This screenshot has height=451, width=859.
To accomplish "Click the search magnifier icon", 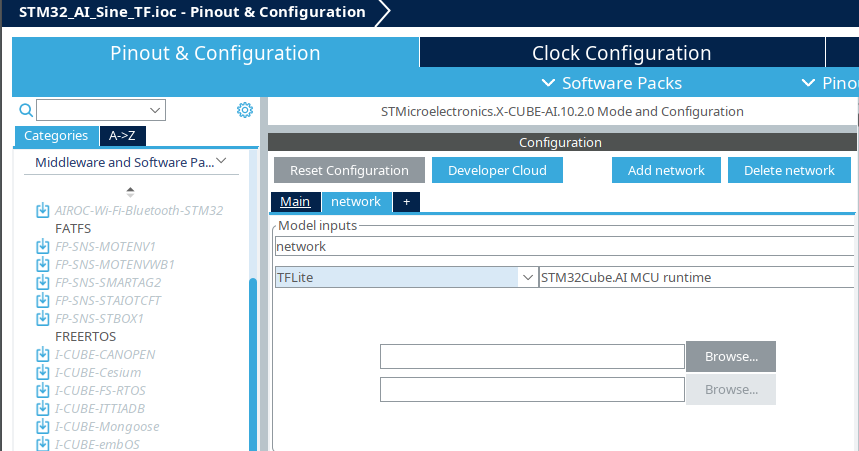I will point(26,110).
